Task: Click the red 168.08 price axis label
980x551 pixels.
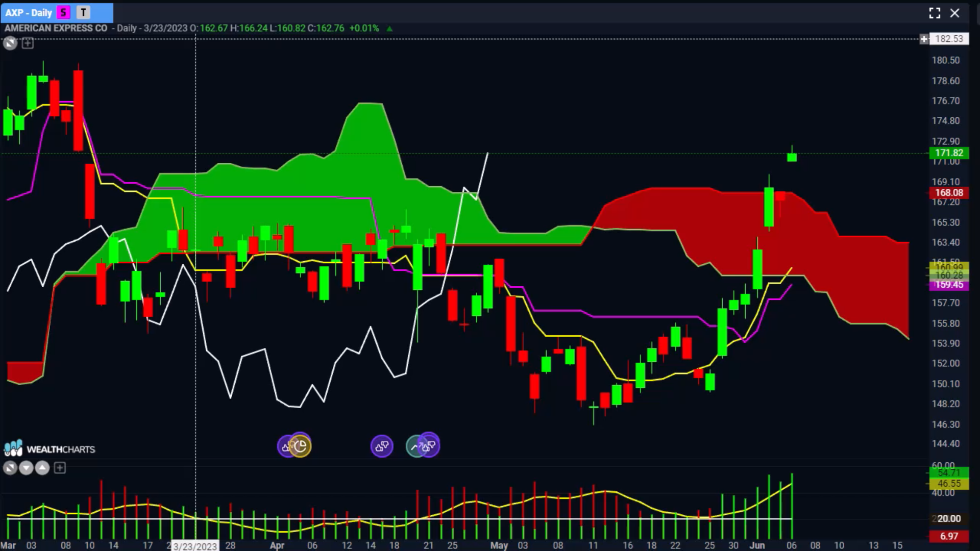Action: point(948,192)
